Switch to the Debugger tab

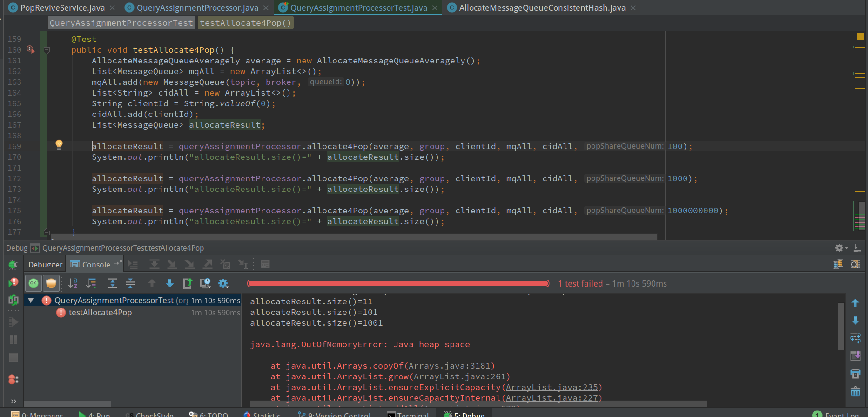click(45, 265)
